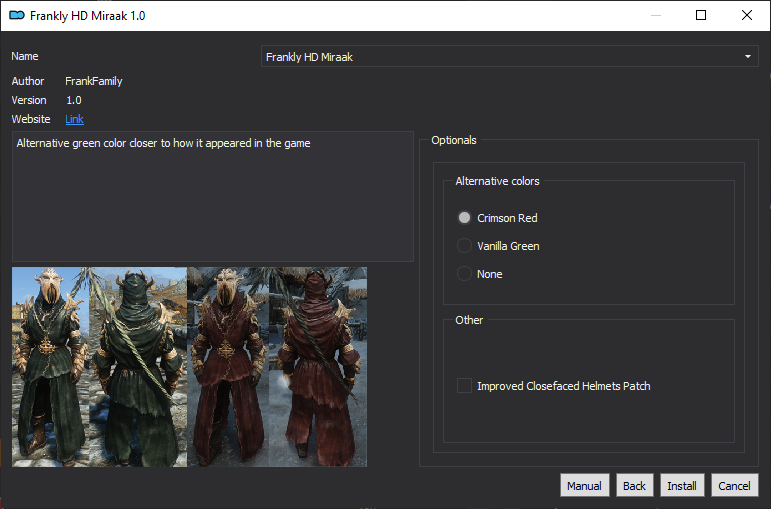The width and height of the screenshot is (771, 509).
Task: Cancel the installer dialog
Action: (x=735, y=486)
